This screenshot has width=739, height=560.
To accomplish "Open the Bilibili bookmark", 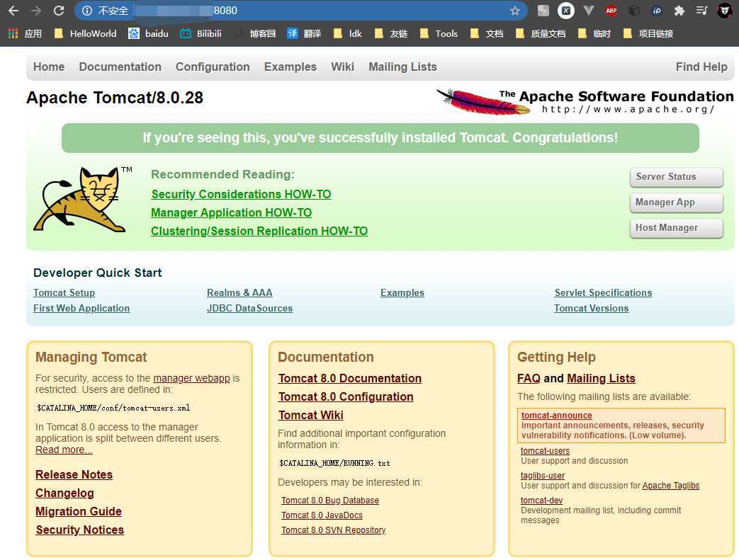I will pos(201,33).
